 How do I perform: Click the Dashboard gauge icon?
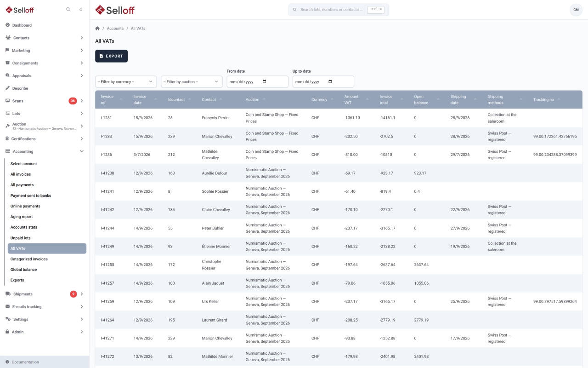tap(7, 25)
